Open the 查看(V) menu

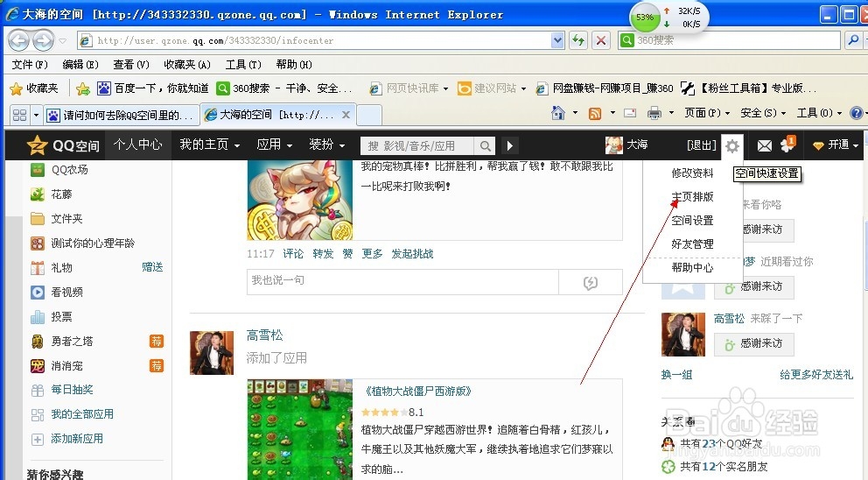pyautogui.click(x=131, y=64)
